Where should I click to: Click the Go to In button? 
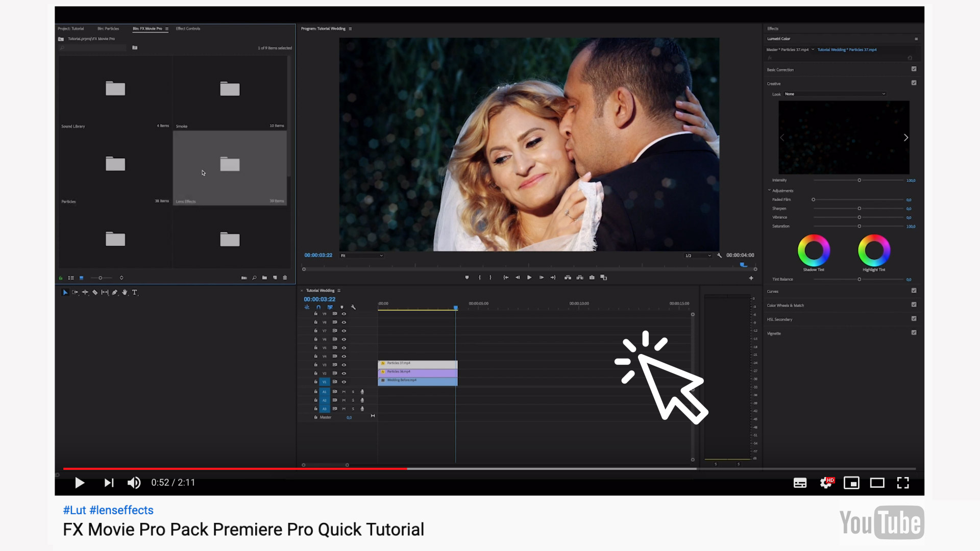506,278
